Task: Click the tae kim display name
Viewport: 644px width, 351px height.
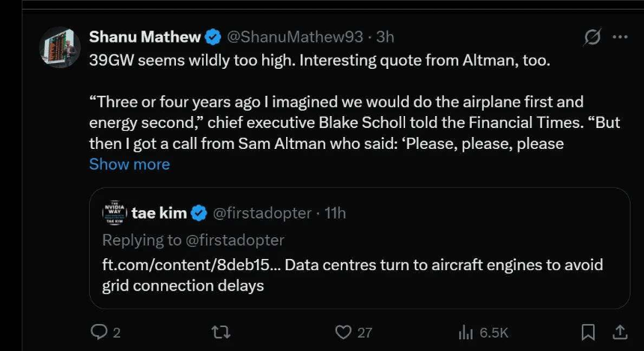Action: 158,213
